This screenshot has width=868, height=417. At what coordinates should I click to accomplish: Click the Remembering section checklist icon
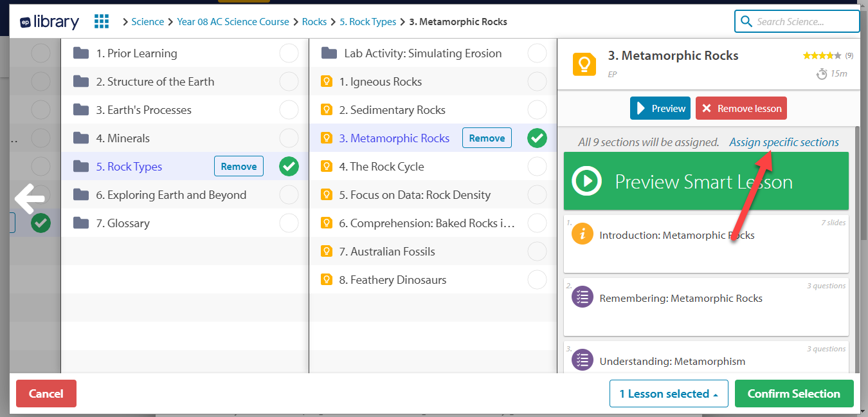pyautogui.click(x=582, y=297)
